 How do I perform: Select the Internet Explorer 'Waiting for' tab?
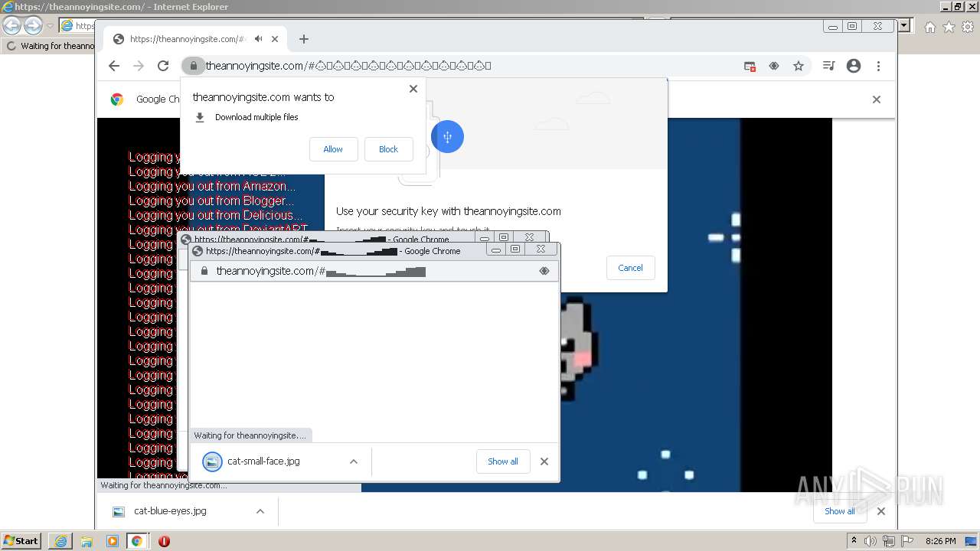[50, 46]
